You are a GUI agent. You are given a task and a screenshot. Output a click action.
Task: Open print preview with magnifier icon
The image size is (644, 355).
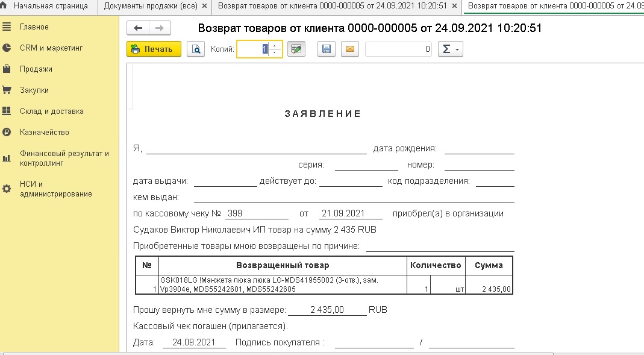click(195, 49)
